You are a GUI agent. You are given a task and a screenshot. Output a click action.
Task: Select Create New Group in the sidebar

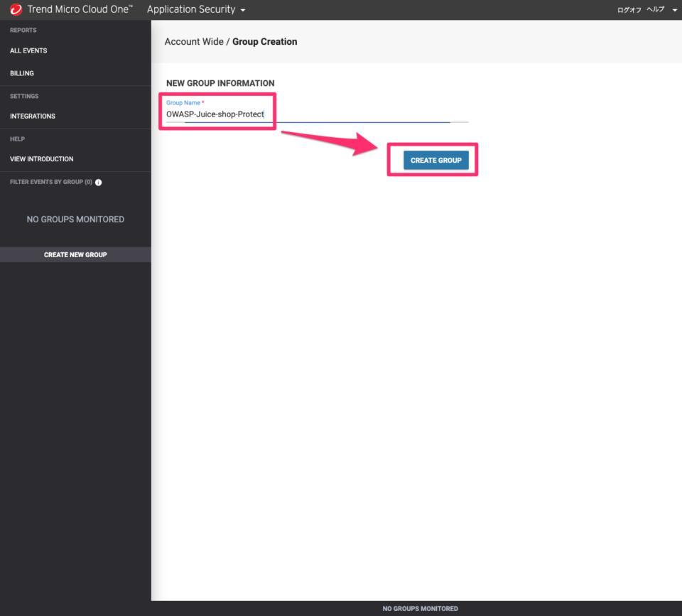pos(75,254)
